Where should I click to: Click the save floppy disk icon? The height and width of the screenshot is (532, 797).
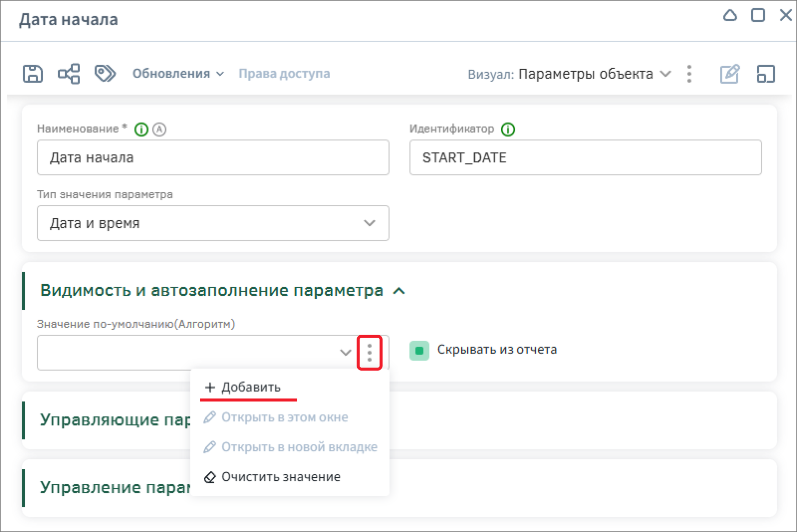33,74
